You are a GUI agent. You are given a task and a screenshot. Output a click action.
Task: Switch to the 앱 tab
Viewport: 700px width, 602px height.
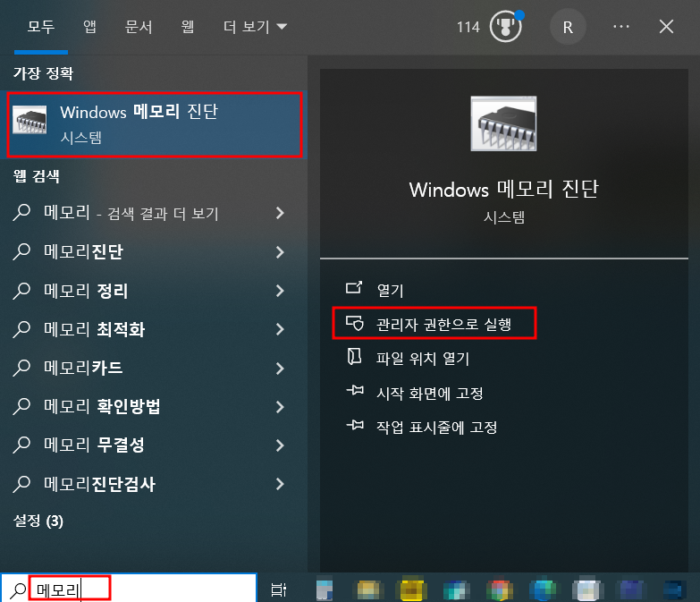(89, 27)
